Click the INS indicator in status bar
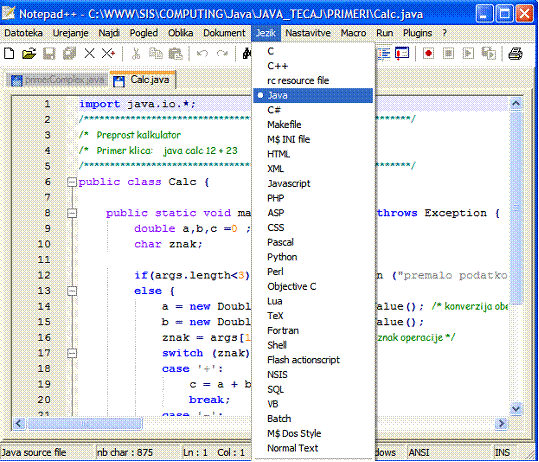This screenshot has height=462, width=539. click(x=502, y=453)
